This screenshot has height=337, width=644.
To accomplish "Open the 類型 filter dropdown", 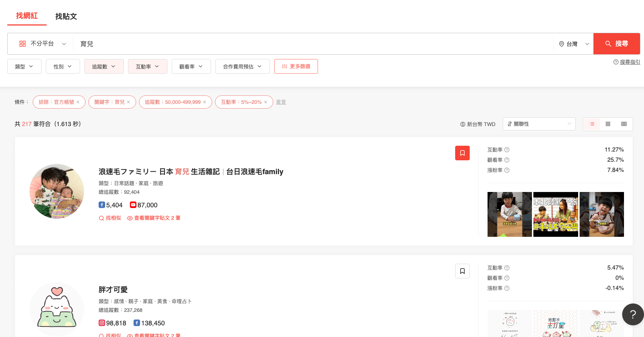I will tap(24, 66).
